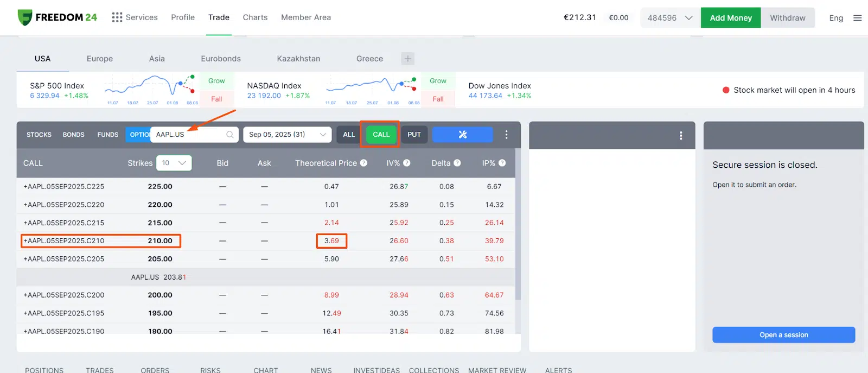
Task: Click Open a session button
Action: coord(784,335)
